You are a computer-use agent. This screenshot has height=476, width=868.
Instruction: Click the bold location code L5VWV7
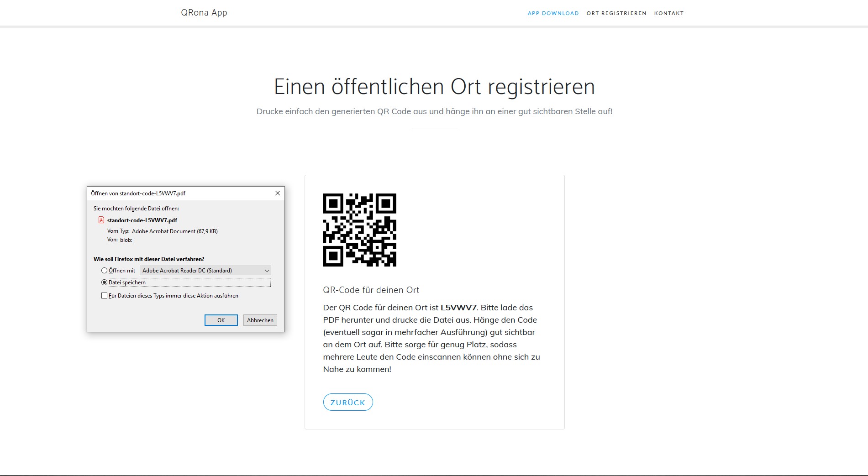[458, 308]
